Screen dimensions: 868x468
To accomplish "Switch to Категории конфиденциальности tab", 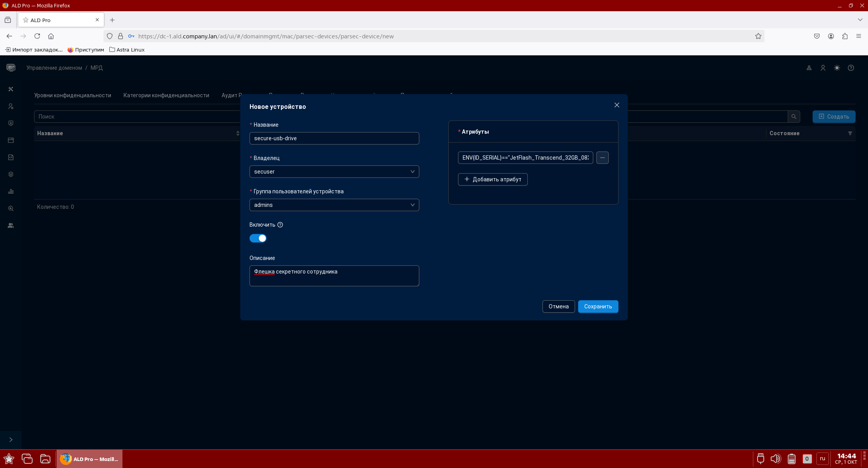I will [166, 95].
